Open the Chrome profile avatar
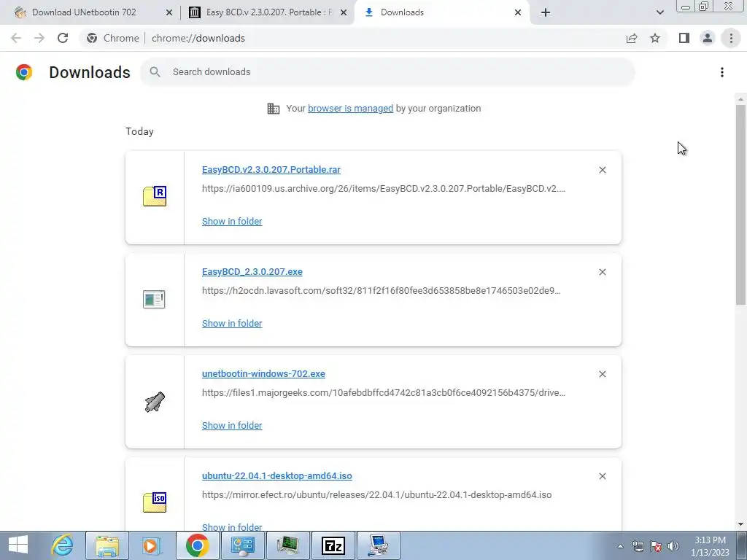 (x=708, y=38)
